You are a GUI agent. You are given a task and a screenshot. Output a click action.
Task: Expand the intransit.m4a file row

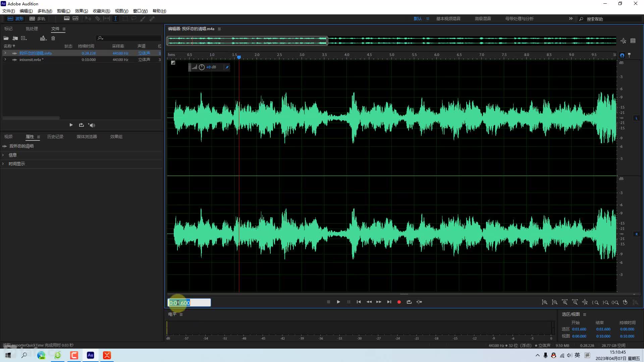[x=5, y=59]
